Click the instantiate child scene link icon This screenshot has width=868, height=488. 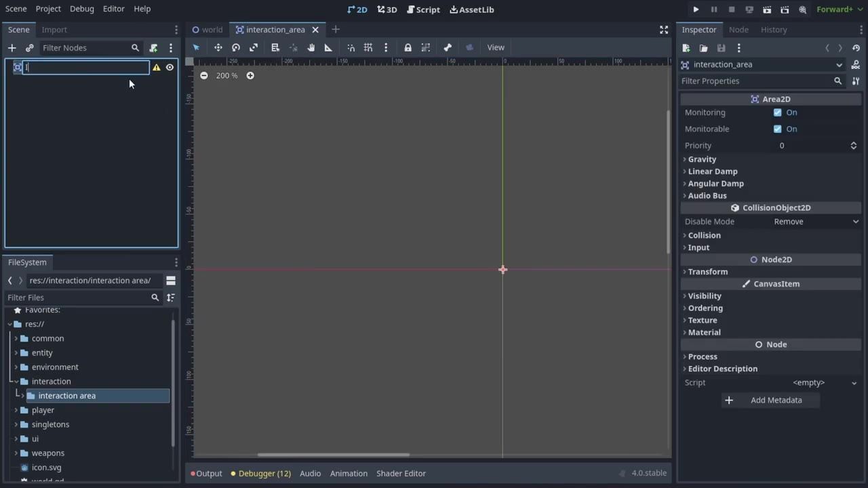point(29,48)
